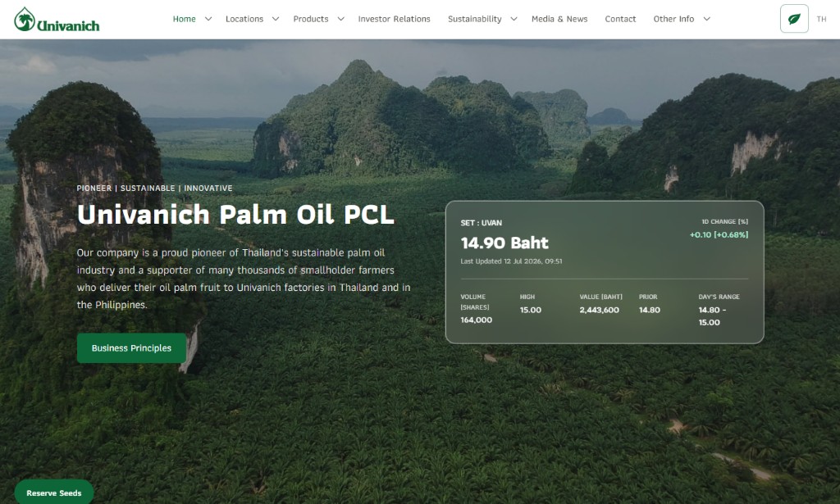
Task: Click the Univanich palm logo
Action: 57,20
